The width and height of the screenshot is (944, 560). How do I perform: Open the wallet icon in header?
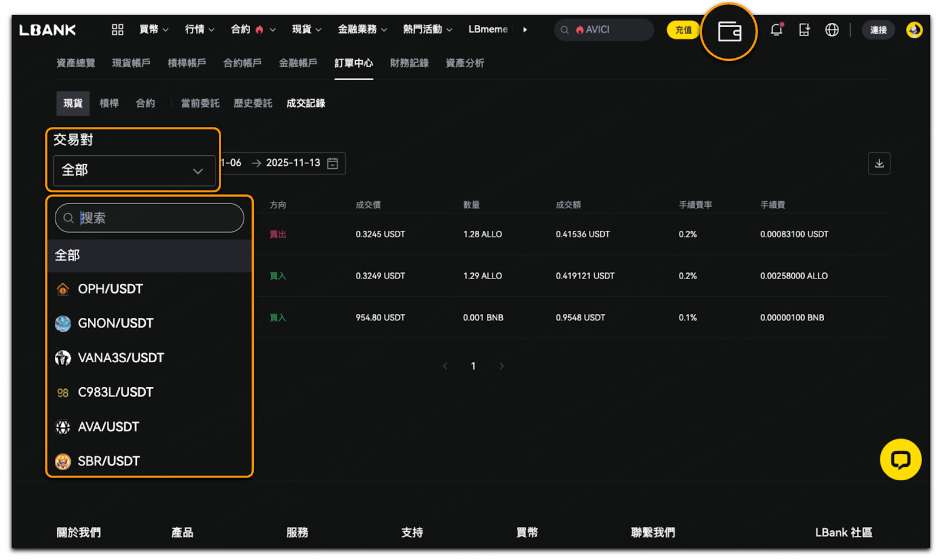click(x=729, y=31)
